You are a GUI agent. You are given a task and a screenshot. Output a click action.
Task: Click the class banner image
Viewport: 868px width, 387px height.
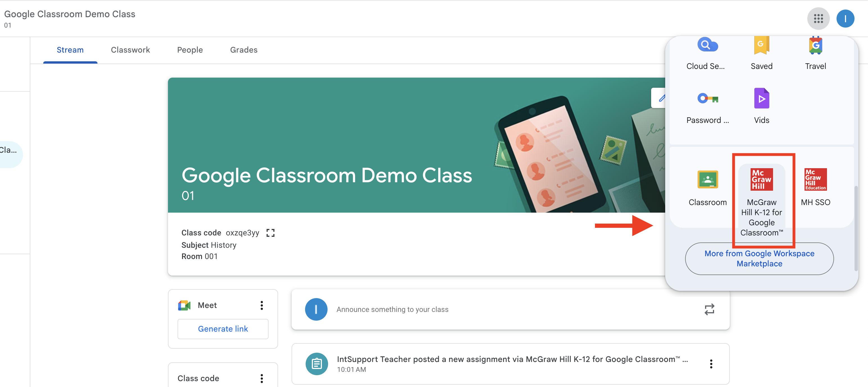[417, 145]
